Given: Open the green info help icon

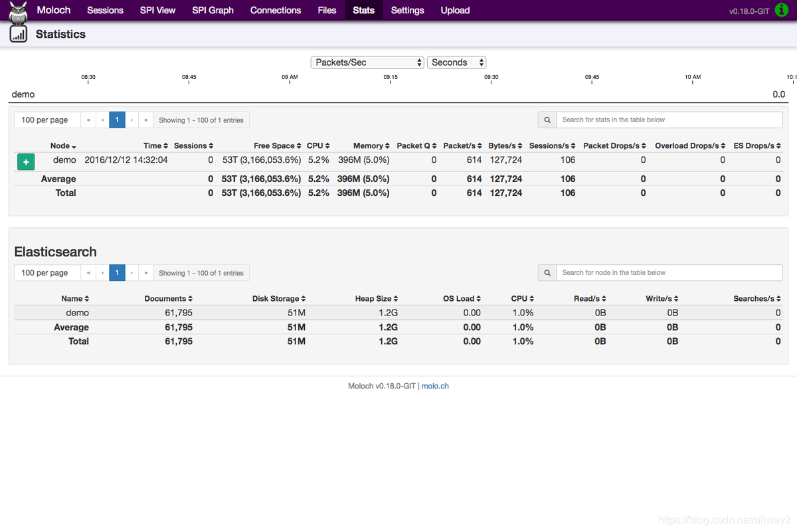Looking at the screenshot, I should [782, 10].
